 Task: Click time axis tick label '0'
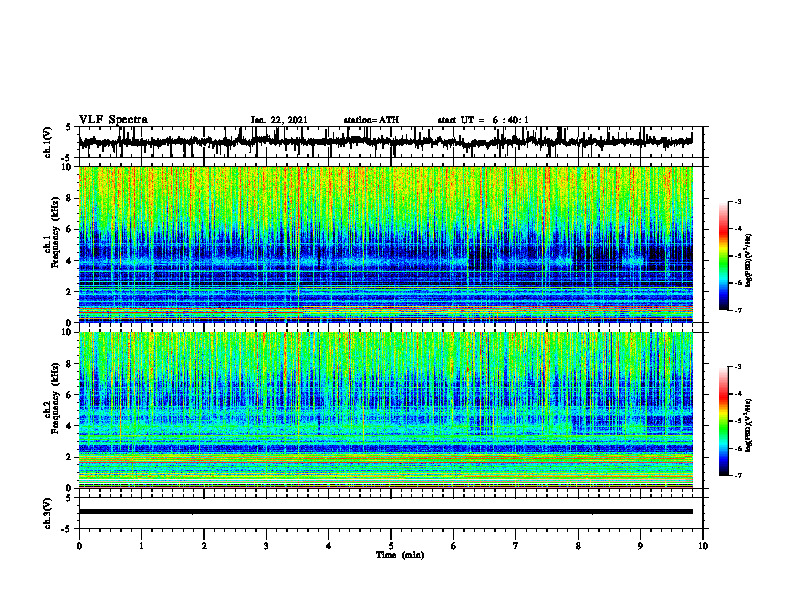[79, 546]
